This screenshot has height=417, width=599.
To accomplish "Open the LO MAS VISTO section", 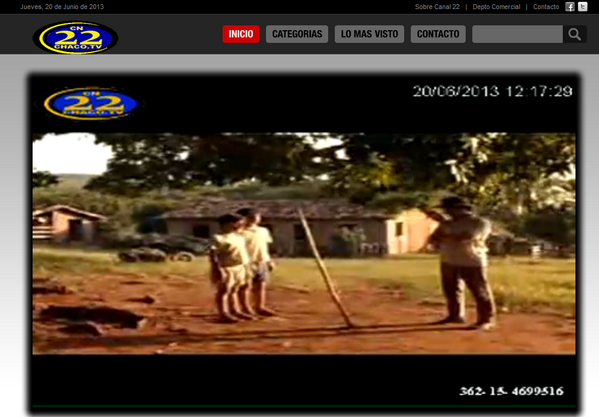I will pos(369,34).
